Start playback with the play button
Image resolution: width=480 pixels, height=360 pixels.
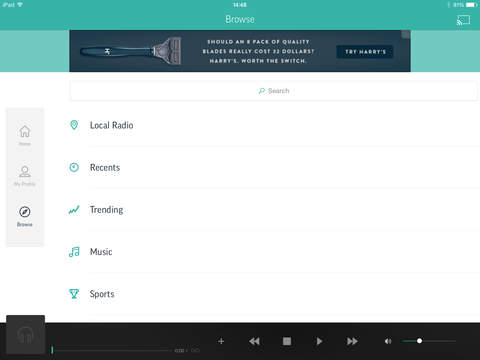(319, 341)
